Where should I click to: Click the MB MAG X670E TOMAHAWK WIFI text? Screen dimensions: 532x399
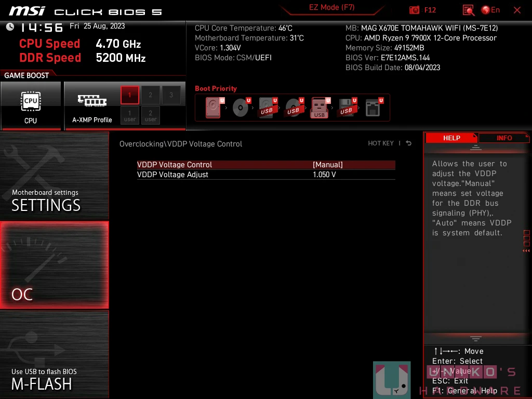pos(421,28)
